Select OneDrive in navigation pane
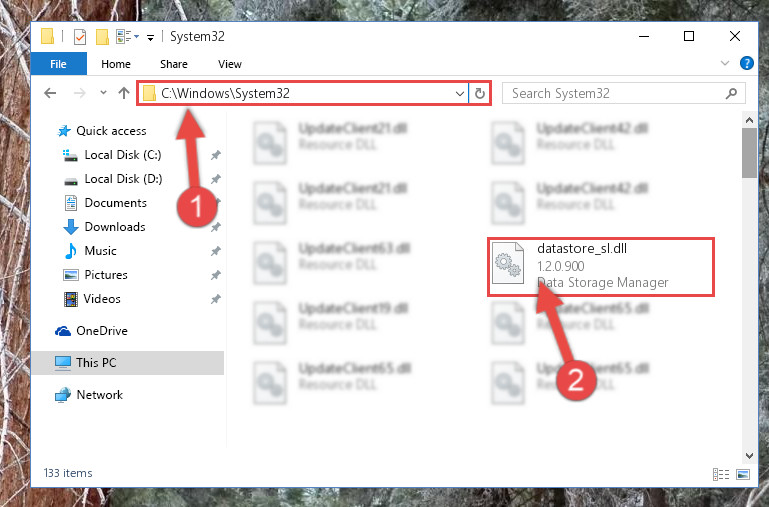Viewport: 769px width, 507px height. click(102, 331)
